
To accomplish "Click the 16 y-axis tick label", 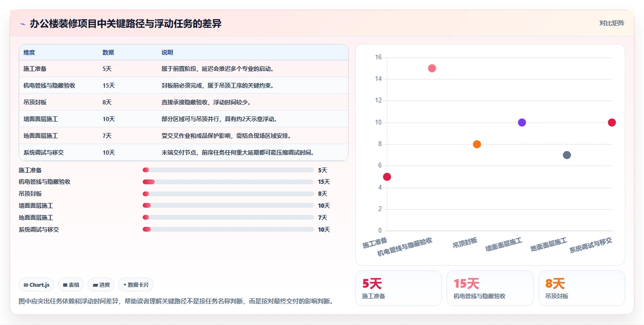I will tap(378, 57).
